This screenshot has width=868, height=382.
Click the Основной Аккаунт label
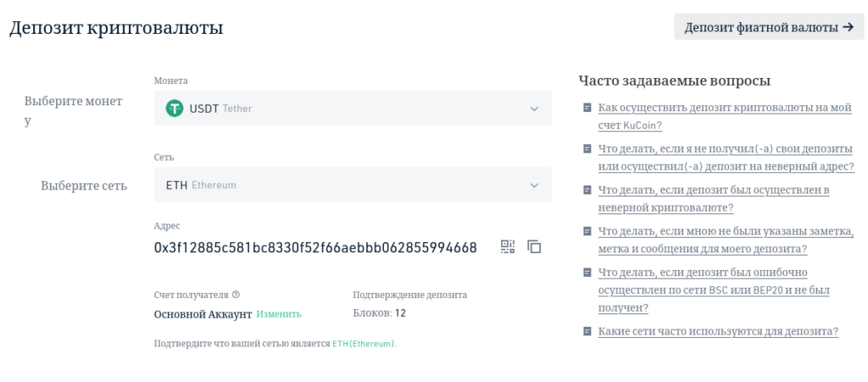pyautogui.click(x=203, y=314)
